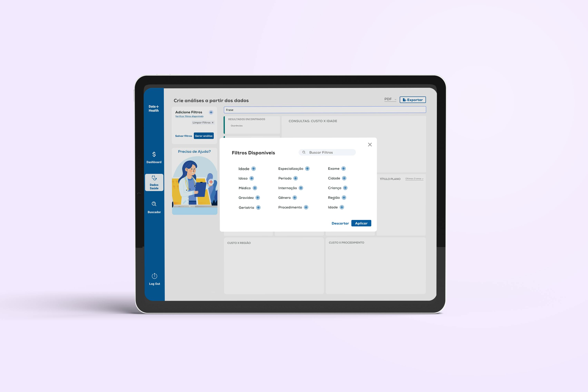Click the plus icon next to Região filter
Viewport: 588px width, 392px height.
345,197
